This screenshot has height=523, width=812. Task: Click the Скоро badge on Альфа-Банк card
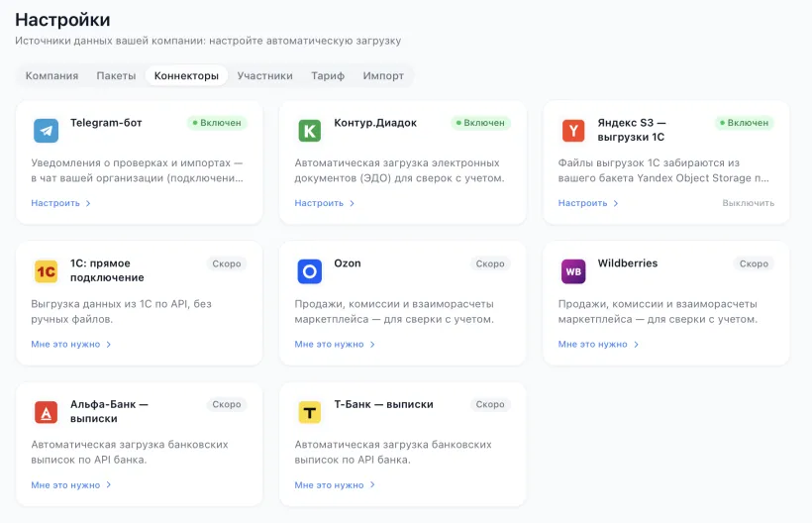[227, 404]
